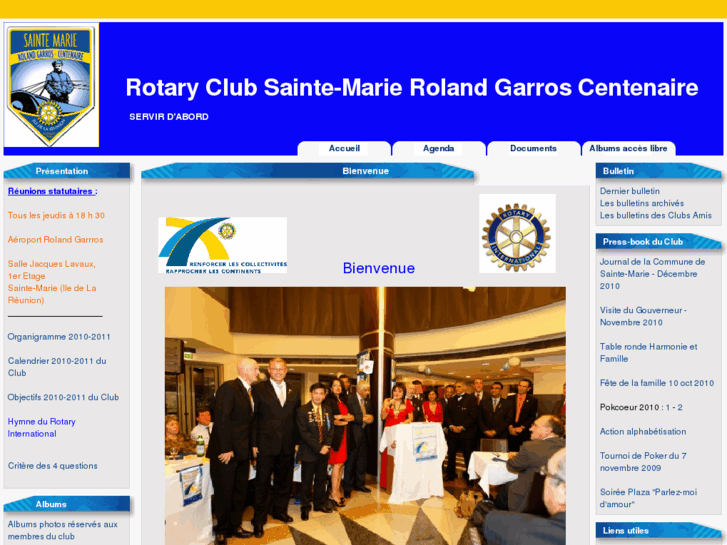The image size is (727, 545).
Task: Open Action alphabétisation link
Action: pos(643,431)
